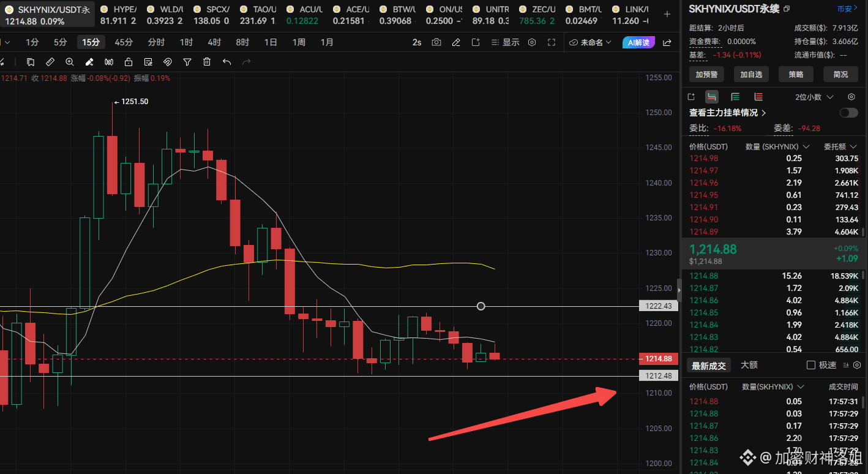
Task: Show combined buy-sell order book view
Action: pos(711,97)
